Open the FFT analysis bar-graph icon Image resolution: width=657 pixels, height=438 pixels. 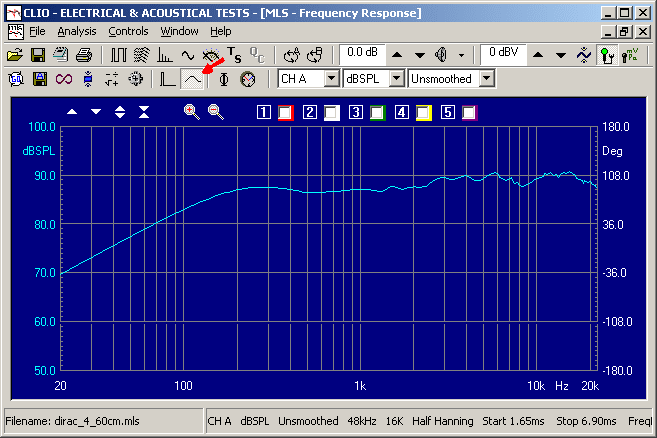click(x=165, y=54)
